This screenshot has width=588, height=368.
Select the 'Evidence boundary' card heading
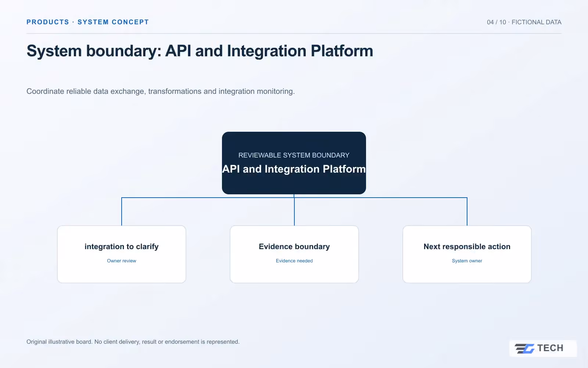[294, 247]
